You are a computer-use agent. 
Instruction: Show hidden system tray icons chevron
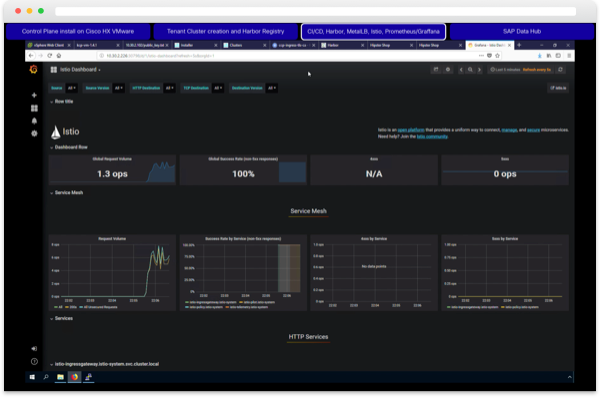569,377
